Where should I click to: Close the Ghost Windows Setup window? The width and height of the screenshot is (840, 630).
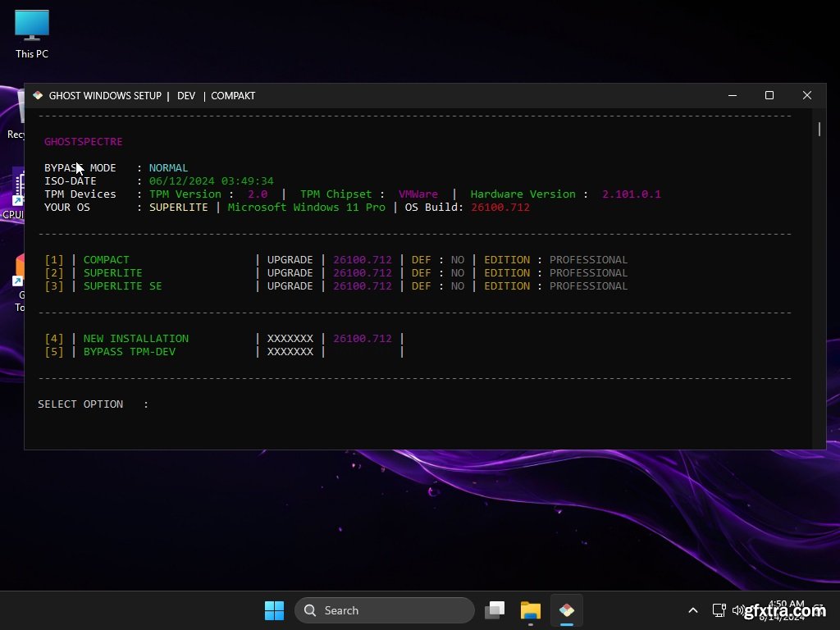(x=807, y=96)
